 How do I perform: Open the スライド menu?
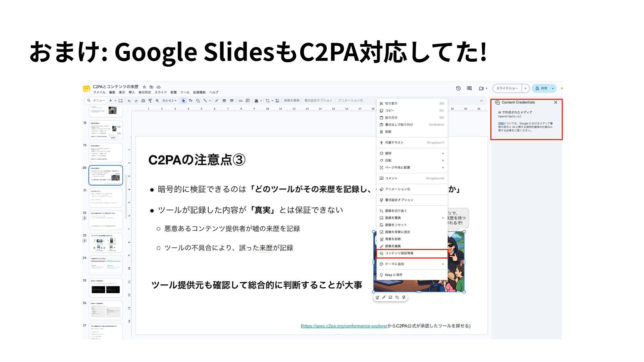(161, 93)
